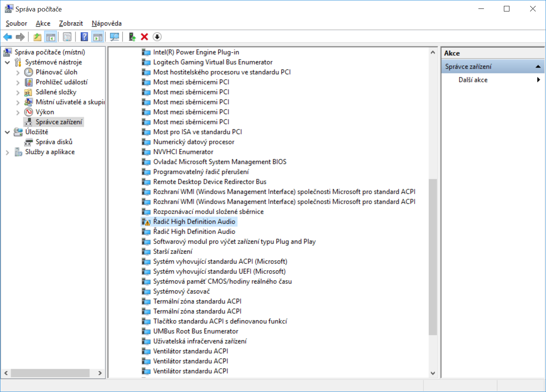Scan for hardware changes via monitor icon
The image size is (546, 392).
(x=115, y=37)
